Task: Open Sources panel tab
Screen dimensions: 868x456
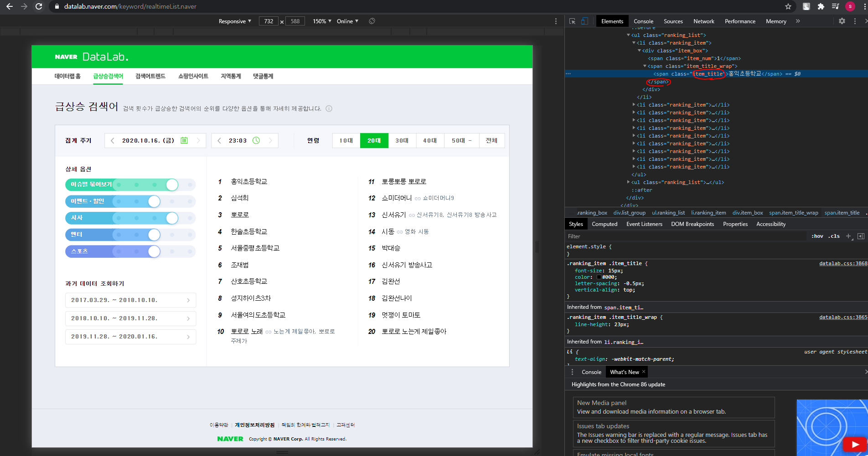Action: coord(673,21)
